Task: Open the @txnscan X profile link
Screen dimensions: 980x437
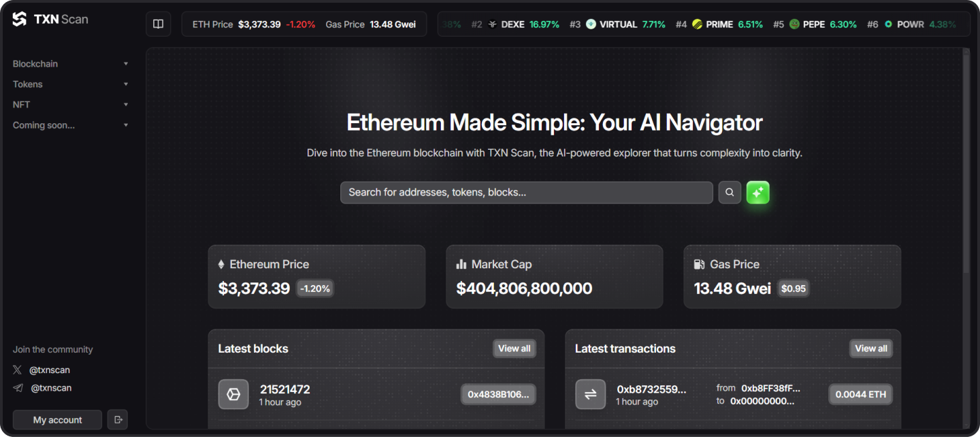Action: 50,370
